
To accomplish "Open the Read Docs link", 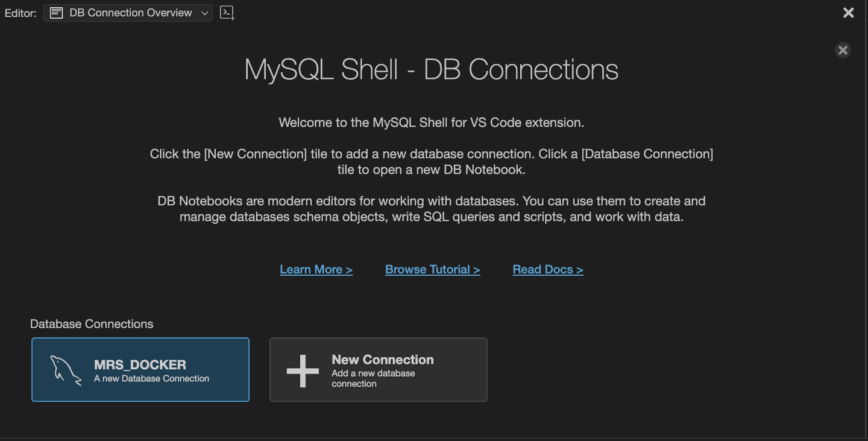I will coord(547,269).
